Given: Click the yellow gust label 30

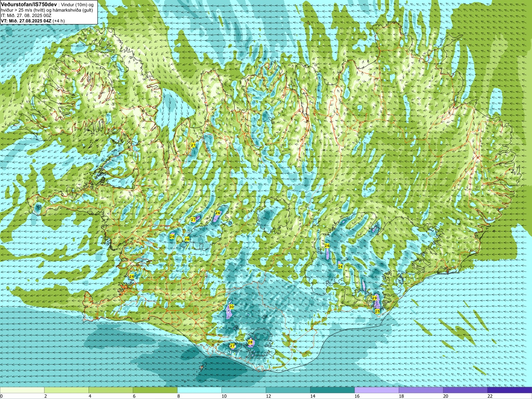Looking at the screenshot, I should click(x=232, y=307).
